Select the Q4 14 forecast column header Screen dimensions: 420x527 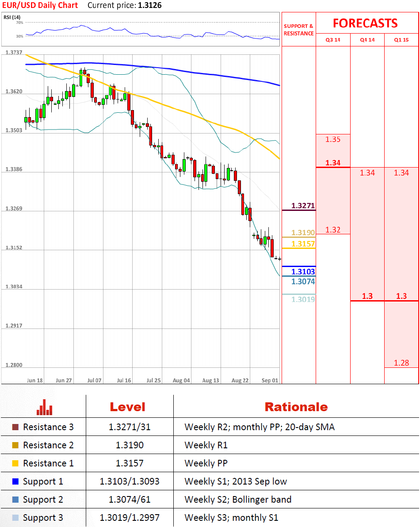367,40
